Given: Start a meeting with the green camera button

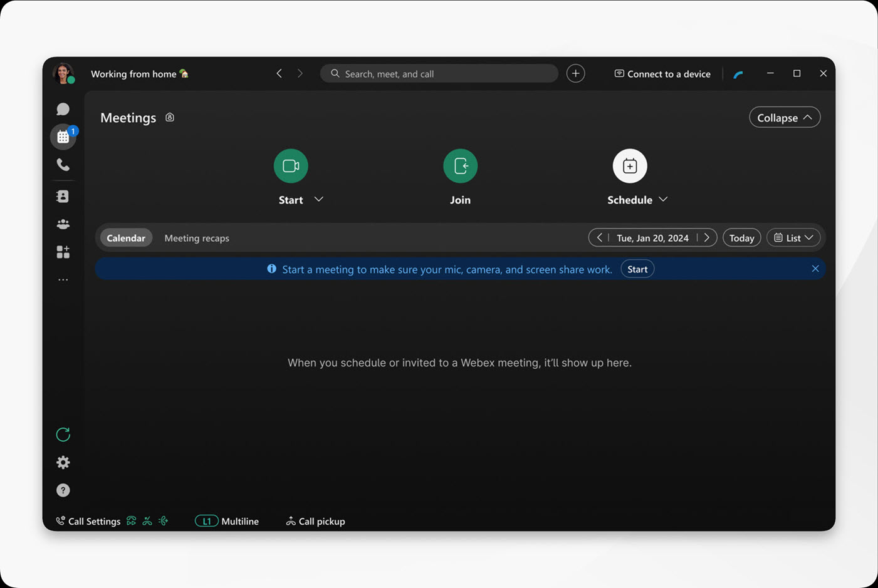Looking at the screenshot, I should (291, 166).
